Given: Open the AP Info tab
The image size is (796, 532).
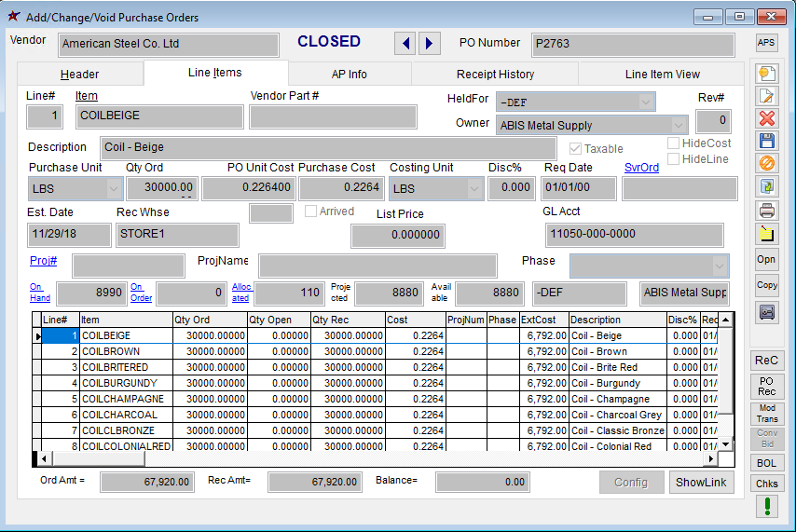Looking at the screenshot, I should coord(350,75).
